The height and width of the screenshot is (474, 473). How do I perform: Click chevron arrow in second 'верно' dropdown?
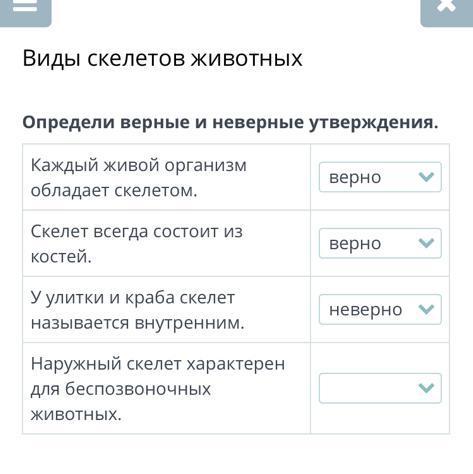(x=426, y=243)
